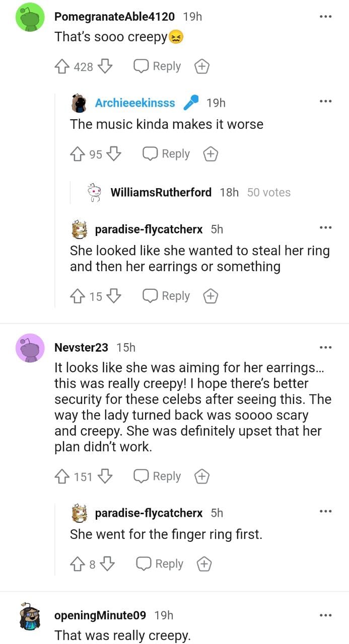Toggle the award plus icon beside 428 votes
Viewport: 349px width, 644px height.
tap(202, 66)
